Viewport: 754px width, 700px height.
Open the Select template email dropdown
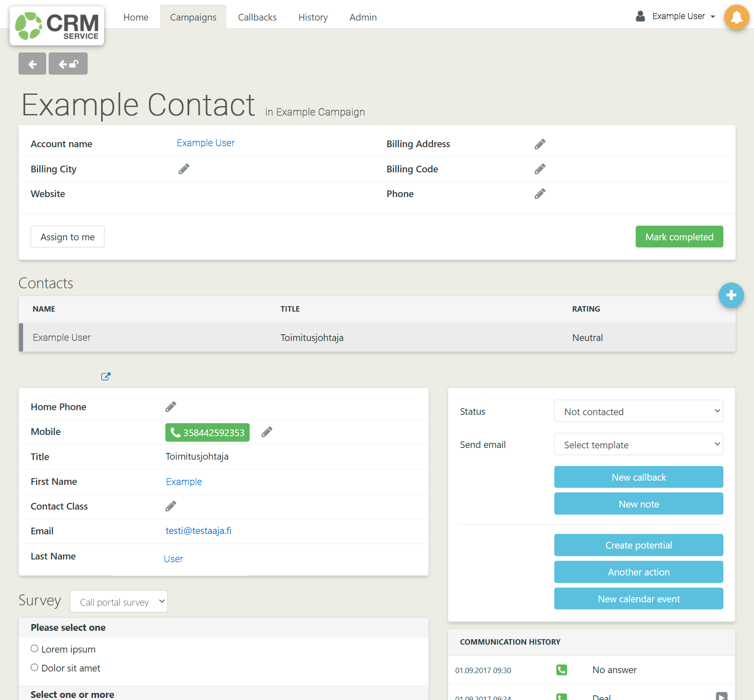pyautogui.click(x=638, y=444)
